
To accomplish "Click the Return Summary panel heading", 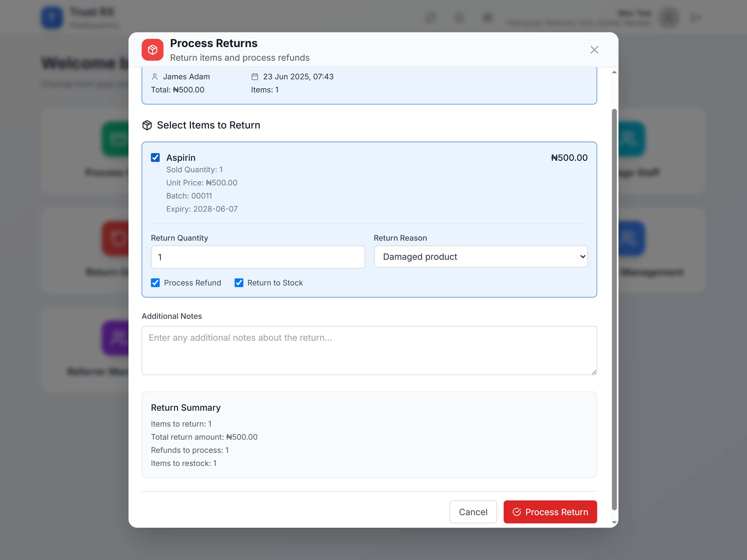I will (186, 408).
